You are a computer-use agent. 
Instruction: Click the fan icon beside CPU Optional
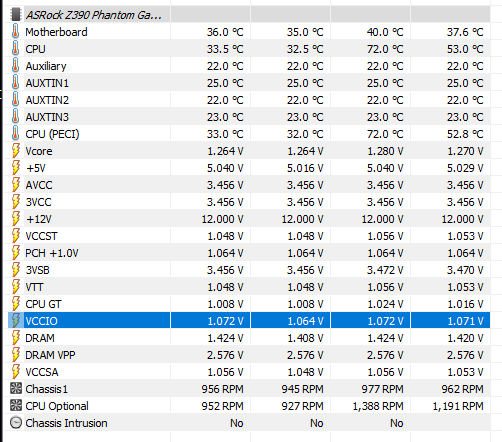click(x=16, y=405)
